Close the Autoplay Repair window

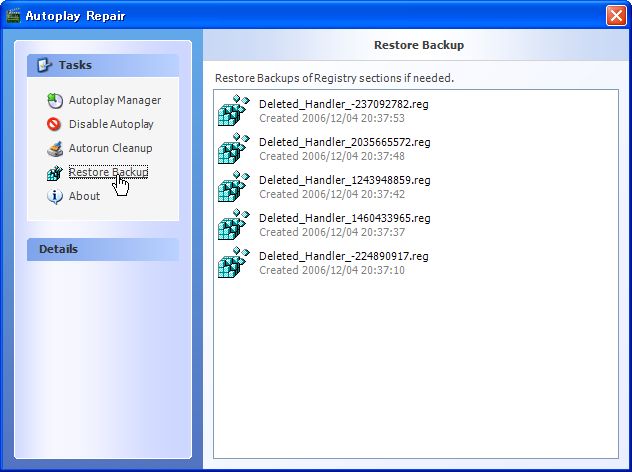pyautogui.click(x=616, y=16)
